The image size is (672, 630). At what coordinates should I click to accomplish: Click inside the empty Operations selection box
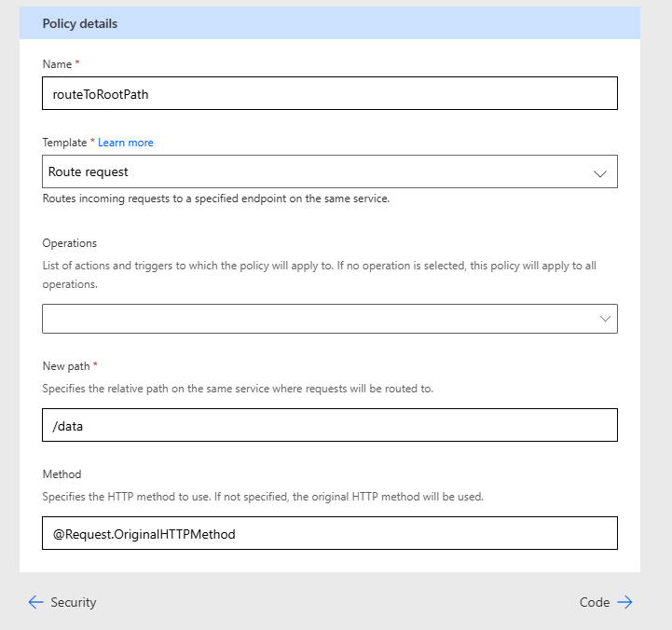click(330, 319)
